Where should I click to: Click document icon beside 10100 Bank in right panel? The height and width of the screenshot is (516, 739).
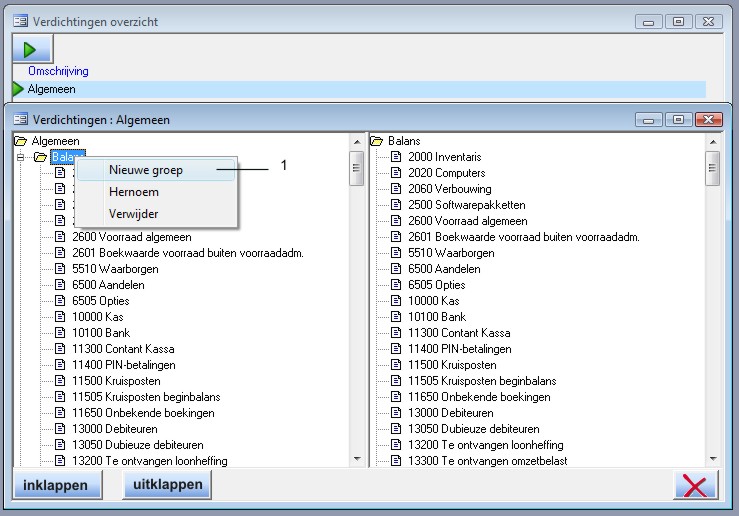396,317
